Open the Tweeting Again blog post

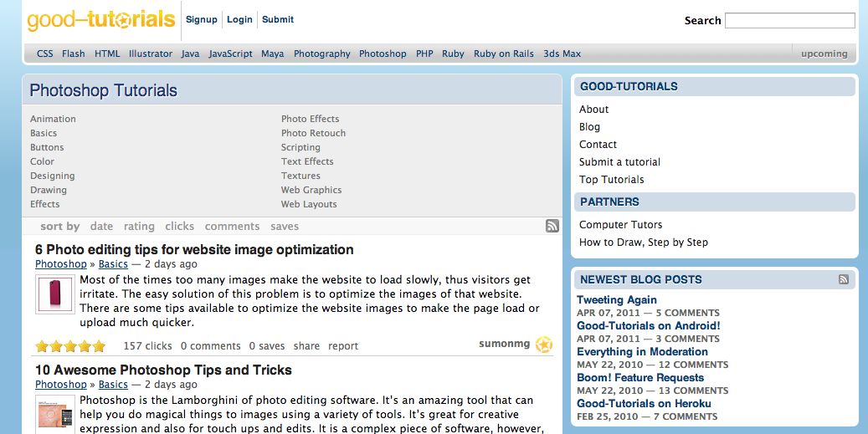617,299
